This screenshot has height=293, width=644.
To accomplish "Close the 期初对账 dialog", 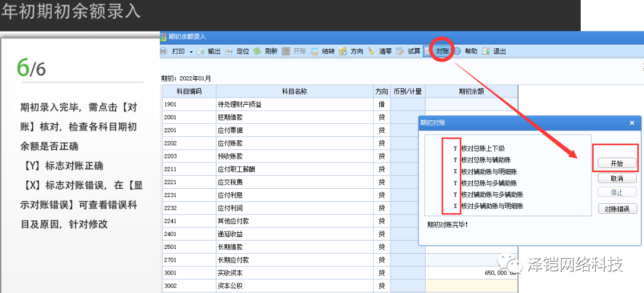I will click(631, 123).
